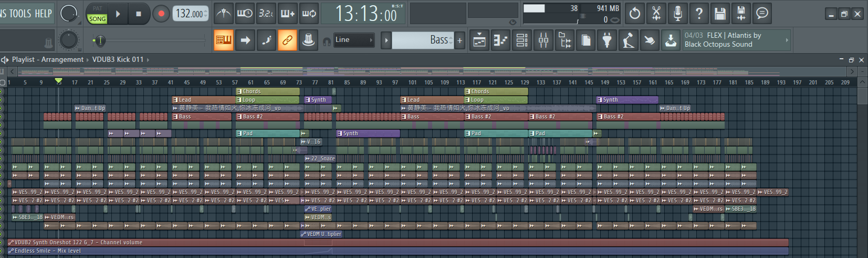This screenshot has width=868, height=258.
Task: Open the plugin picker plug icon
Action: (x=607, y=40)
